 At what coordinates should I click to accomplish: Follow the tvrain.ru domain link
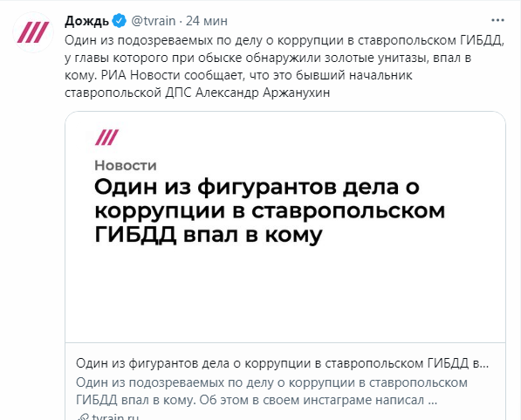tap(115, 417)
